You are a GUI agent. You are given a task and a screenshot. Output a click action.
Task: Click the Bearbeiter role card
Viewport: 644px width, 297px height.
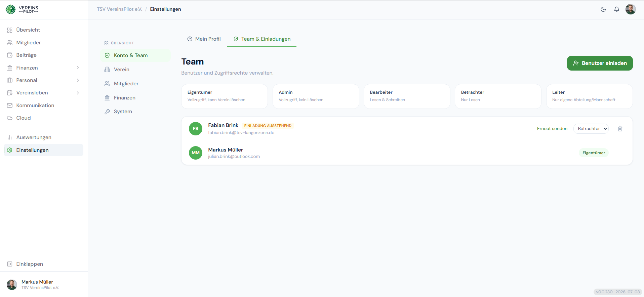407,96
